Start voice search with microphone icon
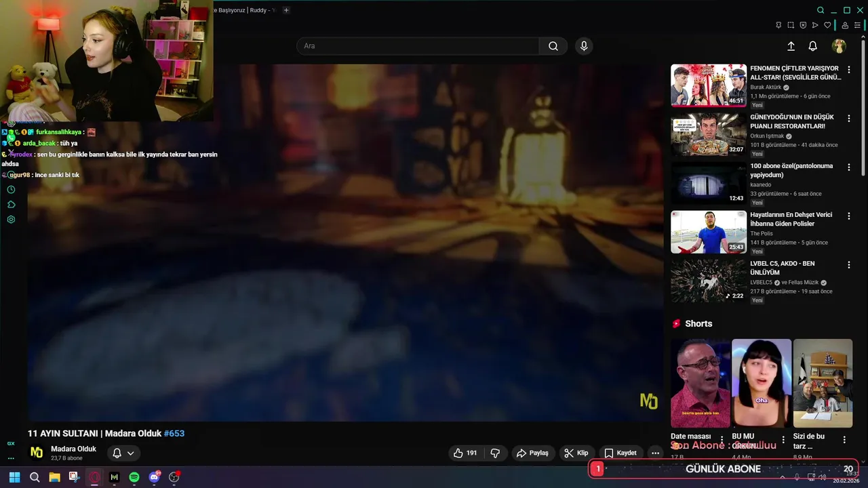Viewport: 868px width, 488px height. click(584, 46)
